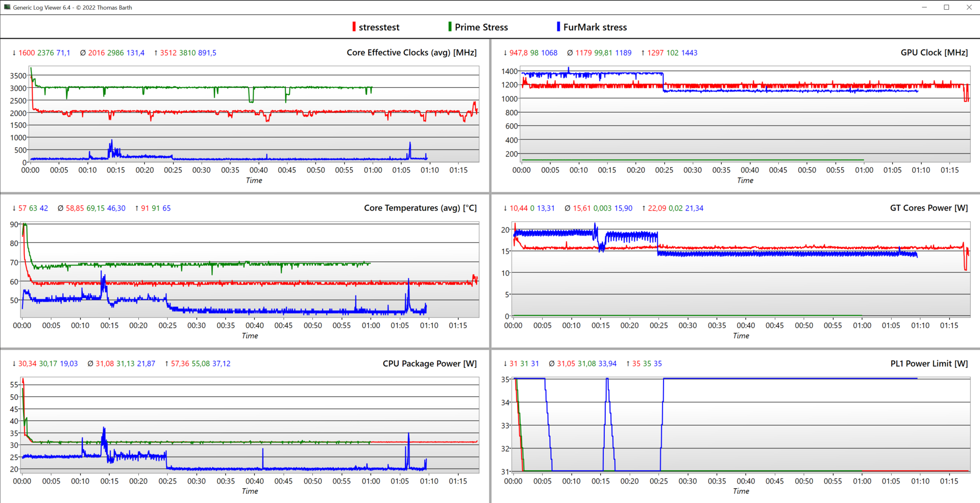Click the minimum arrow icon in GT Cores Power stats
The image size is (980, 503).
pos(505,208)
